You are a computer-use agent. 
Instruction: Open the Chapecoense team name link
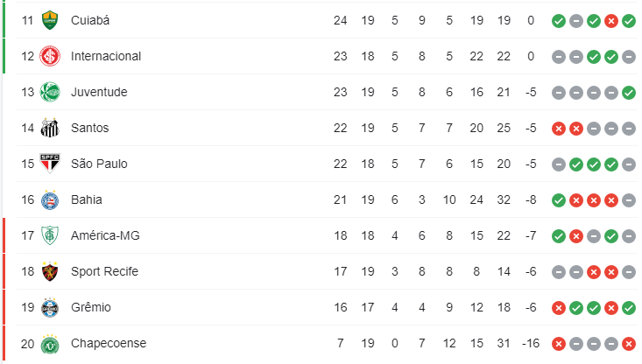click(x=109, y=343)
